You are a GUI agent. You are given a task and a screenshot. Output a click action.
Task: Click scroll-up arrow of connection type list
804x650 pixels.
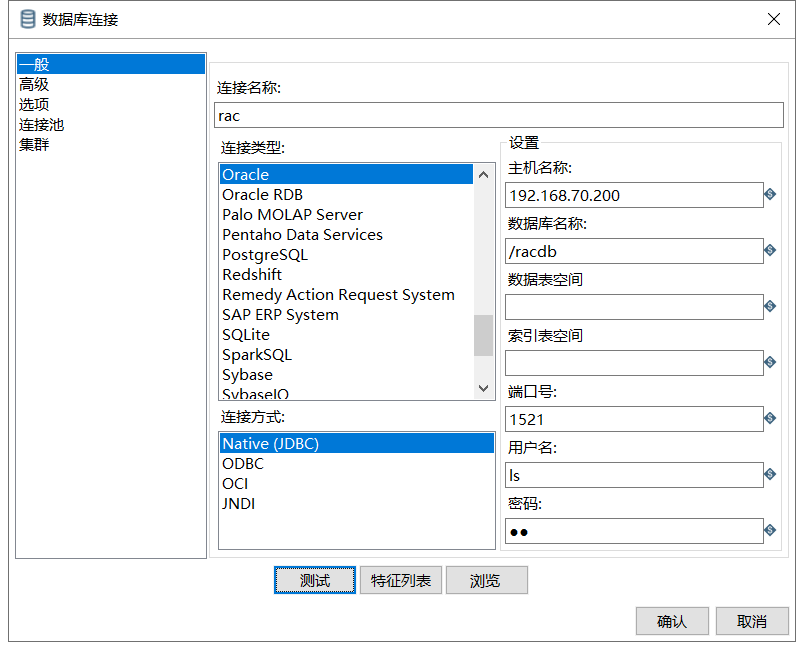click(x=483, y=175)
